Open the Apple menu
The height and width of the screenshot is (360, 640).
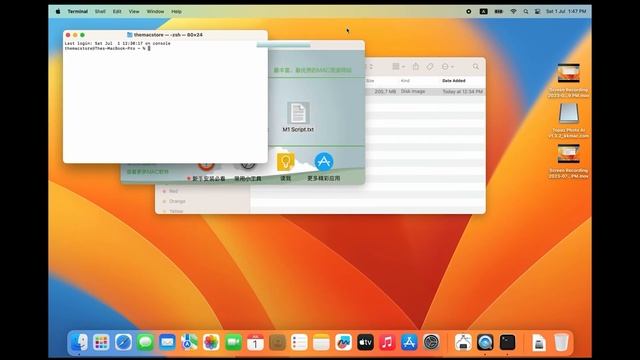click(58, 11)
